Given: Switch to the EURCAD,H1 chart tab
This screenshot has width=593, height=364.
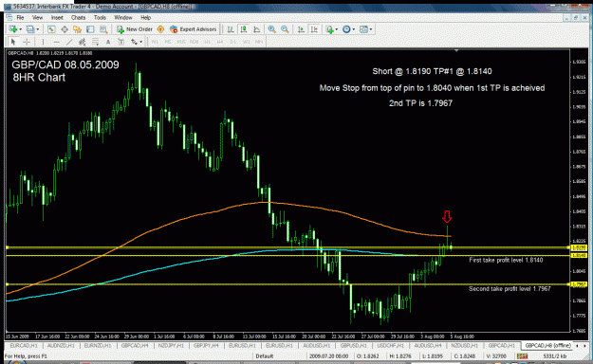Looking at the screenshot, I should (x=24, y=345).
